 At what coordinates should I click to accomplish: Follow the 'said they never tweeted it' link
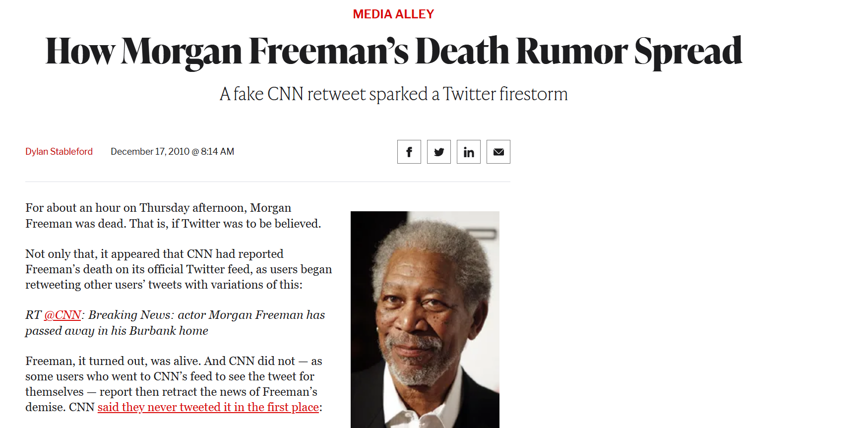[x=207, y=407]
